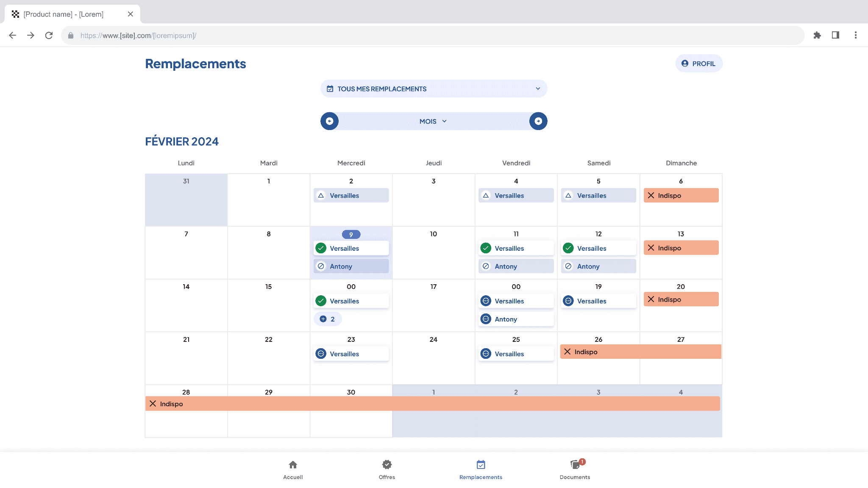The height and width of the screenshot is (488, 868).
Task: Switch to the Remplacements bottom tab
Action: (481, 469)
